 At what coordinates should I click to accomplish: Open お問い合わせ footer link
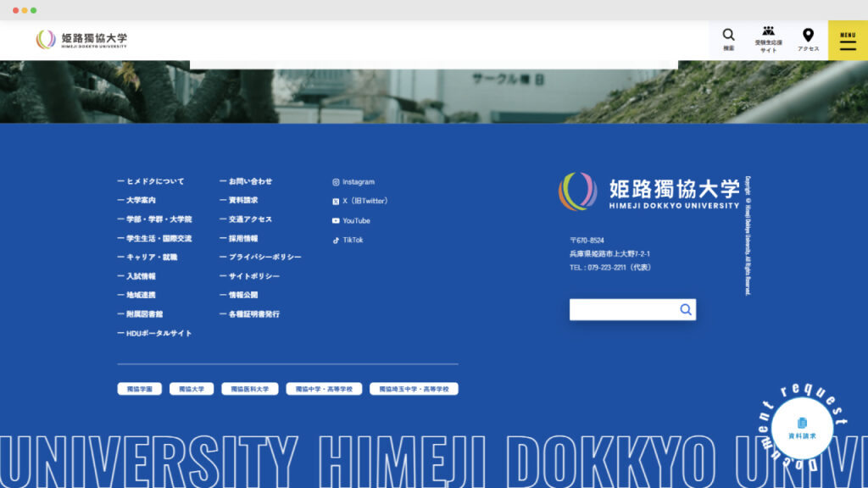coord(246,181)
